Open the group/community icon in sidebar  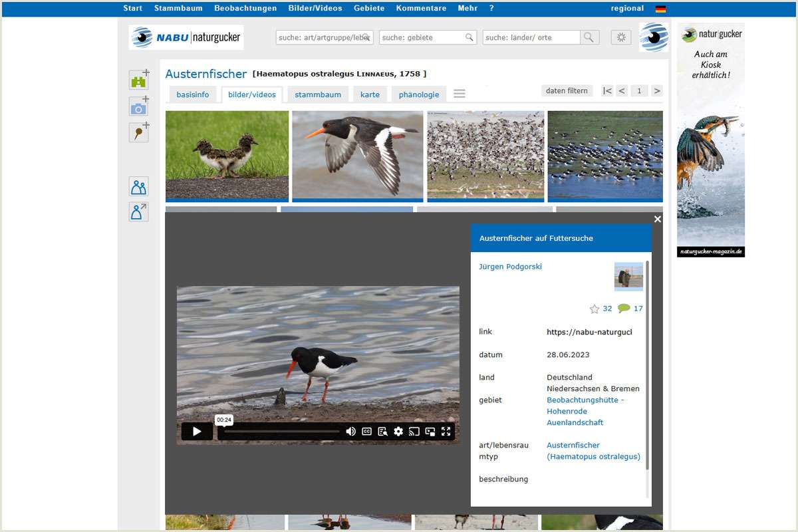pyautogui.click(x=138, y=186)
